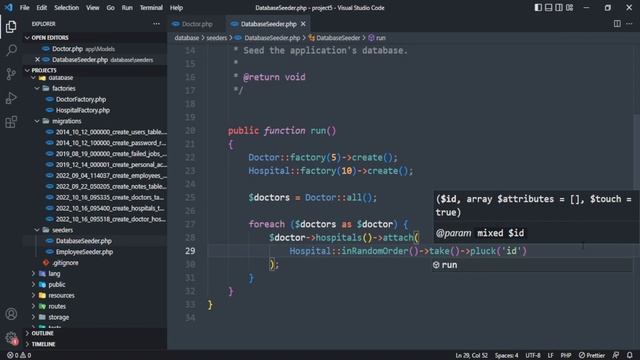This screenshot has width=640, height=360.
Task: Open the Manage gear icon
Action: [11, 338]
